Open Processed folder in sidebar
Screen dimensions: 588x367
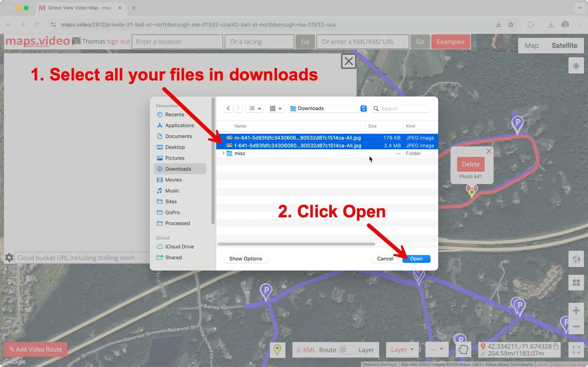(180, 223)
